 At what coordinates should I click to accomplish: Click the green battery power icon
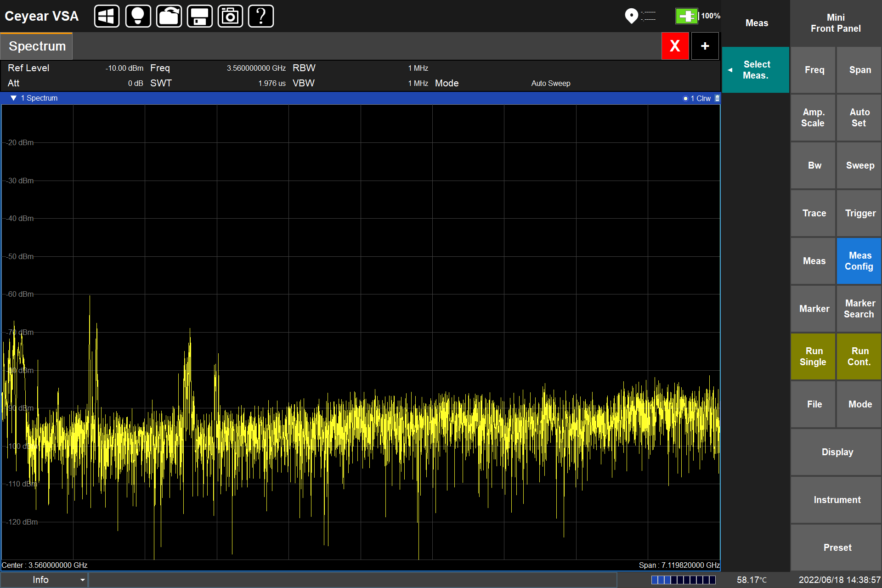(x=686, y=16)
